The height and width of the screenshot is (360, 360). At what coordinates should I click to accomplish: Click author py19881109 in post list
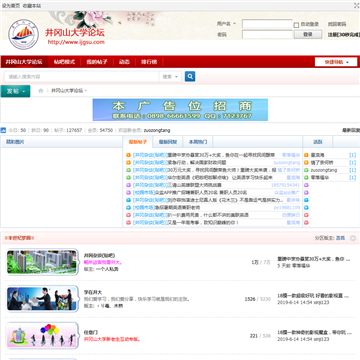[x=287, y=208]
